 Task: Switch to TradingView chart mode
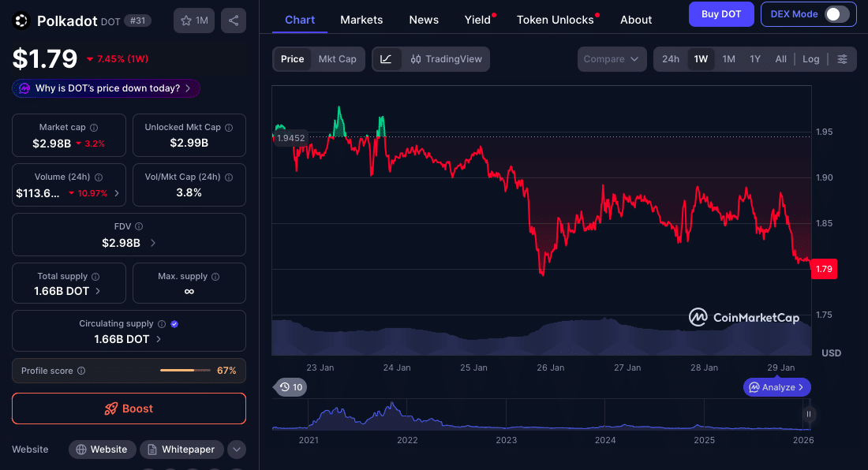[x=446, y=59]
